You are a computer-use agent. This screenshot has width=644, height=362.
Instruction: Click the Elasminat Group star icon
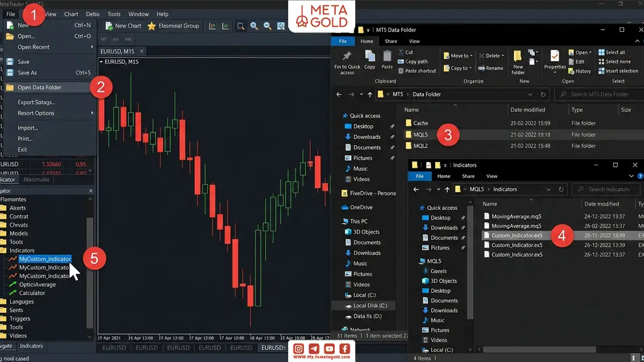click(x=152, y=26)
